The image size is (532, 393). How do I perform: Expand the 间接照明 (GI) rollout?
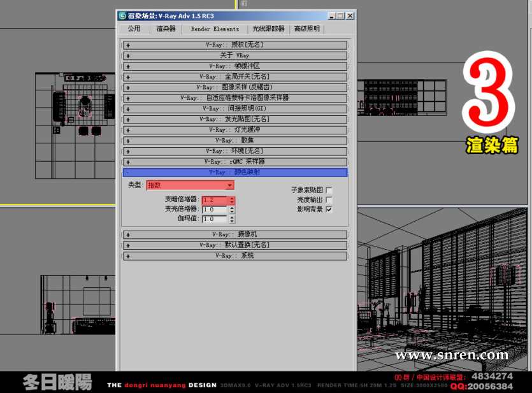pyautogui.click(x=235, y=108)
